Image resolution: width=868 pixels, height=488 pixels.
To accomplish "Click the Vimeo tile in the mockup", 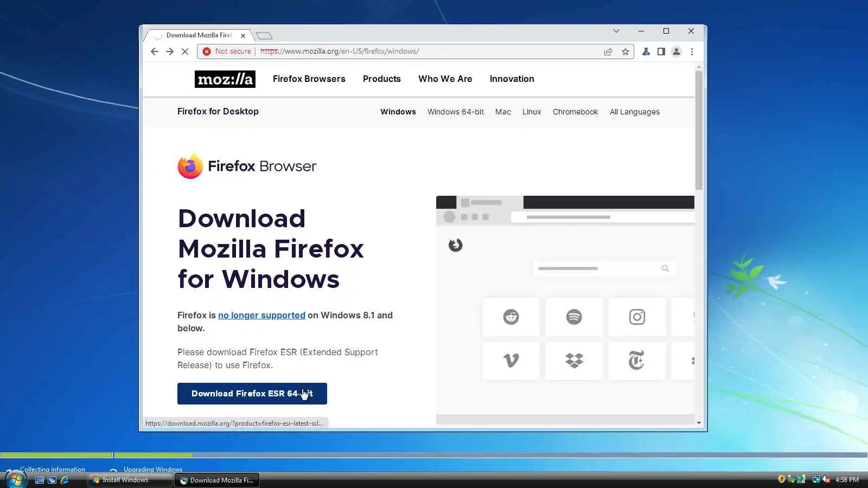I will (511, 361).
